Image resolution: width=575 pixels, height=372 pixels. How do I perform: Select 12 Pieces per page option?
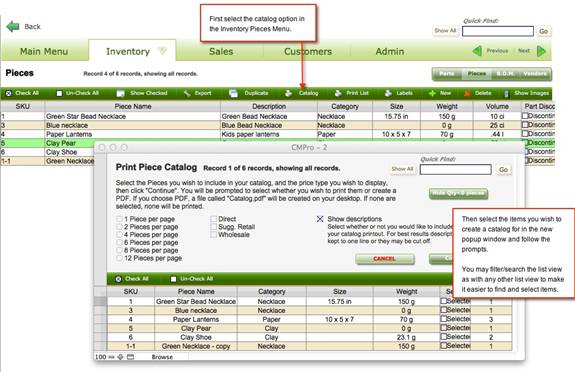click(119, 258)
